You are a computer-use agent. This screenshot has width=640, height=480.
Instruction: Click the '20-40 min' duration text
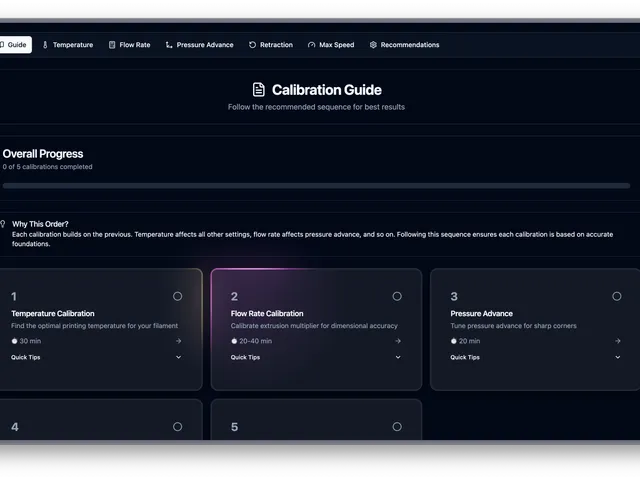[x=256, y=341]
